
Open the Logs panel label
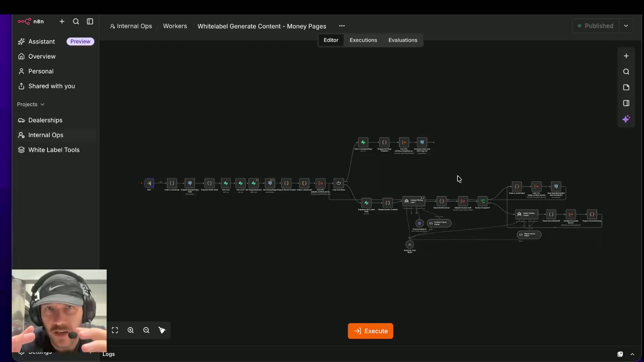click(109, 354)
